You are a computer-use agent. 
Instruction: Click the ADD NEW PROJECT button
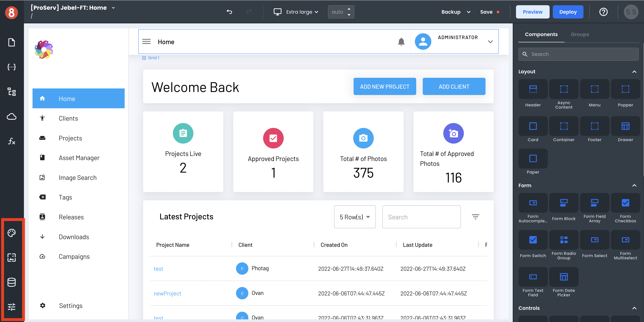[x=384, y=87]
